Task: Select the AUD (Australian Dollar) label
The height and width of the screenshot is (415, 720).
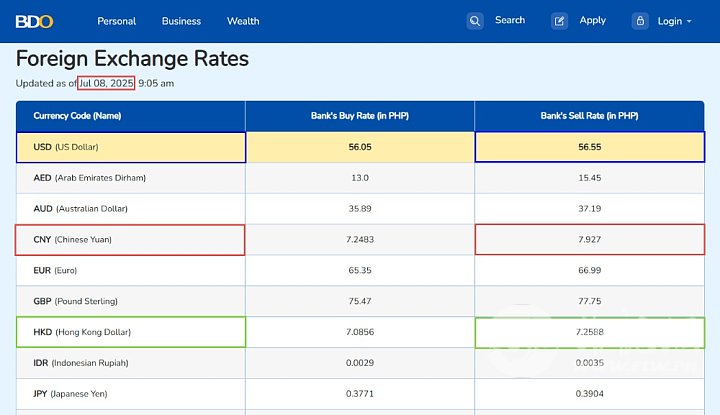Action: 80,208
